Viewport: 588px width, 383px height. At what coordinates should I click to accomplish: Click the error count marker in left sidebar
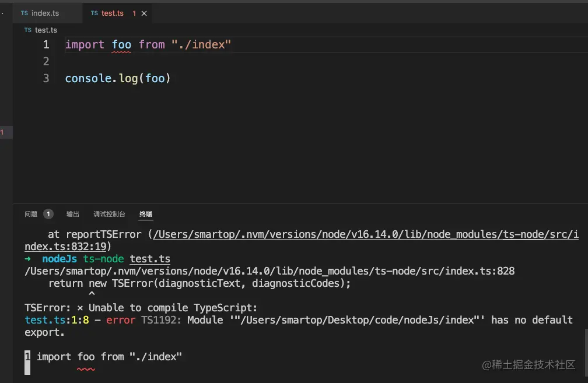click(x=2, y=132)
